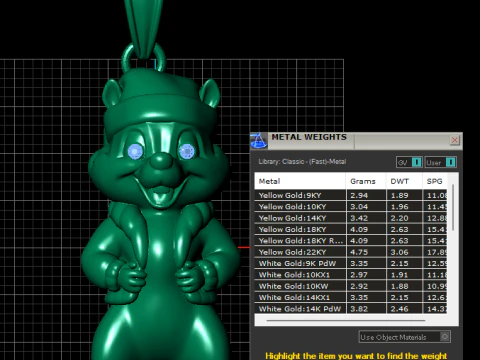Click the 2.94 grams value for 9KY

tap(359, 195)
